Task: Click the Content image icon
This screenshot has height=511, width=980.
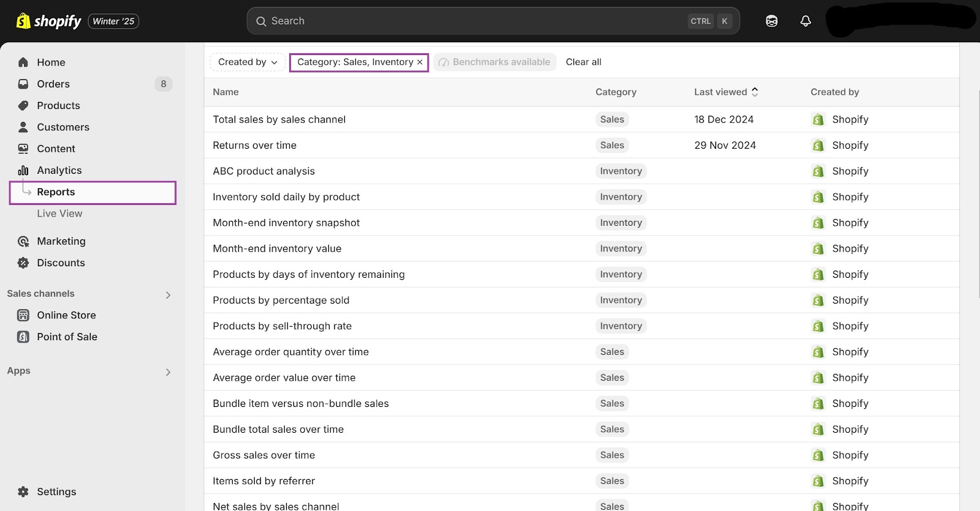Action: click(x=23, y=149)
